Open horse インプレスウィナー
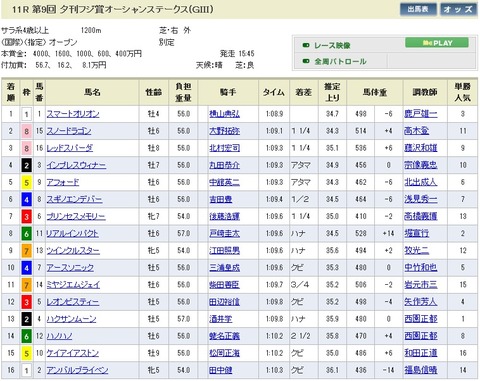Viewport: 480px width, 381px height. coord(76,165)
